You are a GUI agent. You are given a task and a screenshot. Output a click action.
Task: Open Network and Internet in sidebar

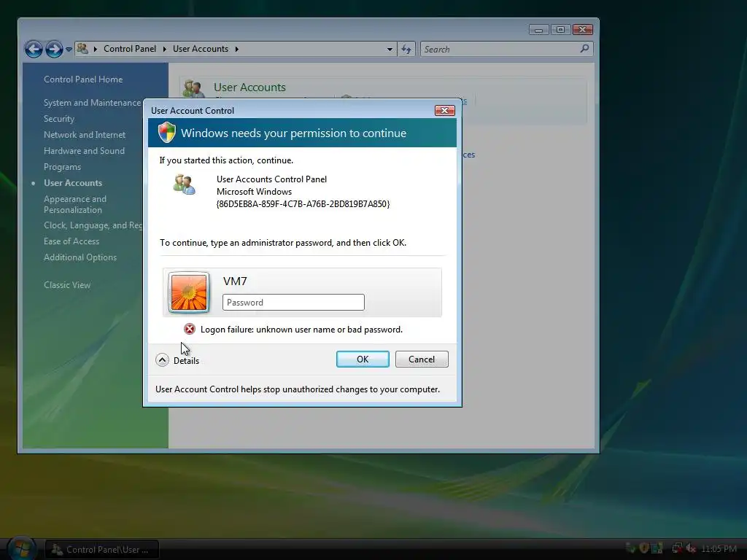pyautogui.click(x=85, y=135)
